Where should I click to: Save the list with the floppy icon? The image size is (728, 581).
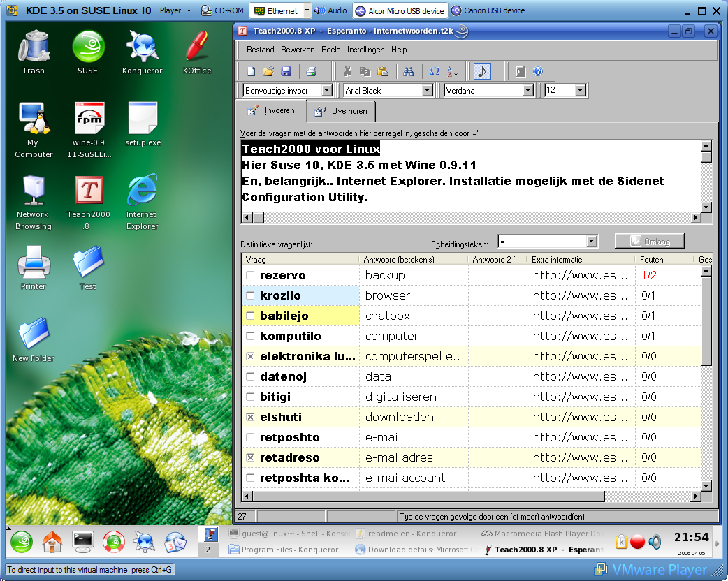pyautogui.click(x=286, y=71)
